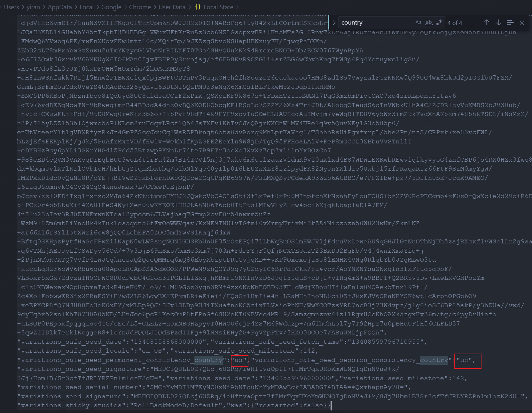
Task: Open the Google breadcrumb folder
Action: (111, 7)
